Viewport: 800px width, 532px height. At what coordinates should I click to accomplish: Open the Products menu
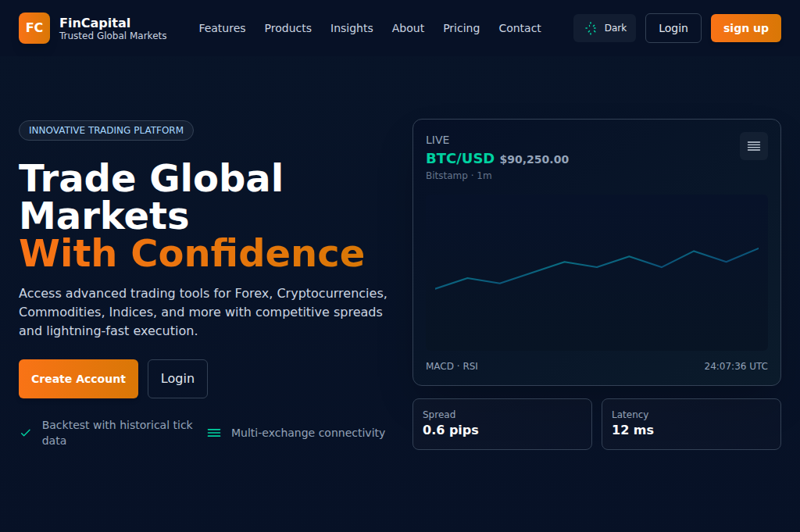coord(287,28)
